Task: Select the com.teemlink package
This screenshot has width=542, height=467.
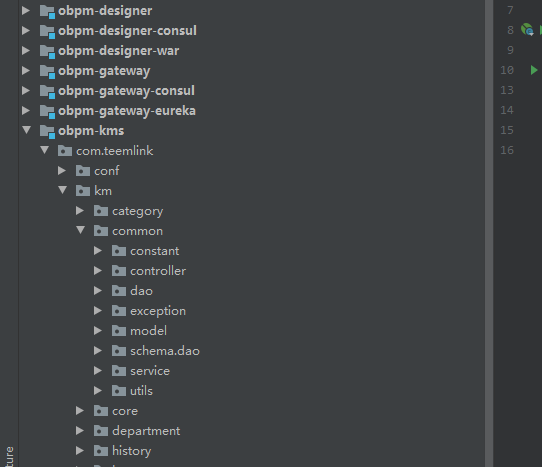Action: (x=114, y=151)
